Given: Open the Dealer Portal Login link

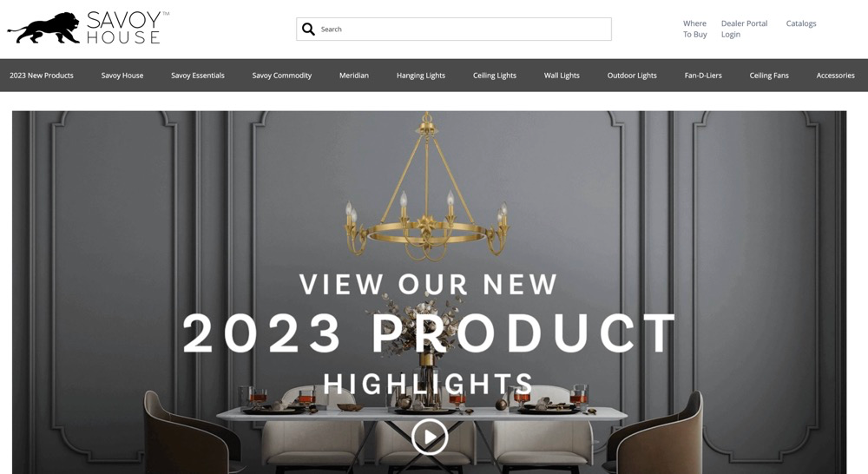Looking at the screenshot, I should [744, 29].
